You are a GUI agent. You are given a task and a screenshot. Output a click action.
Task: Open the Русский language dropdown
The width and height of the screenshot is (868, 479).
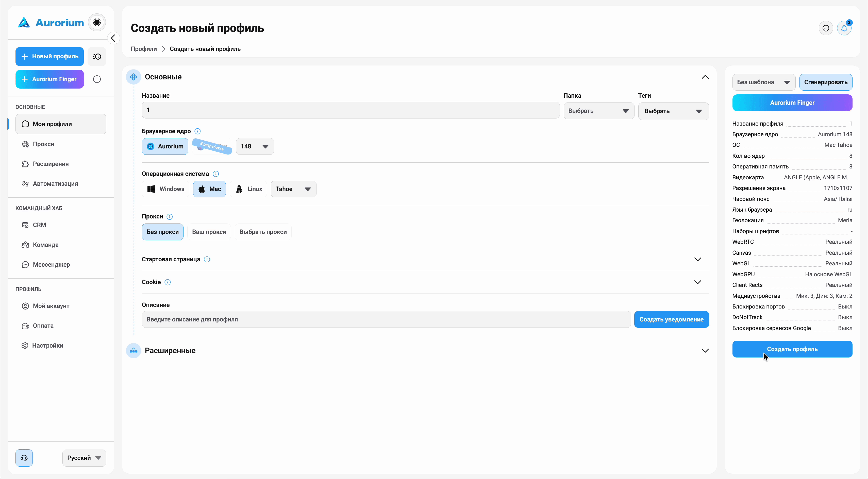84,458
